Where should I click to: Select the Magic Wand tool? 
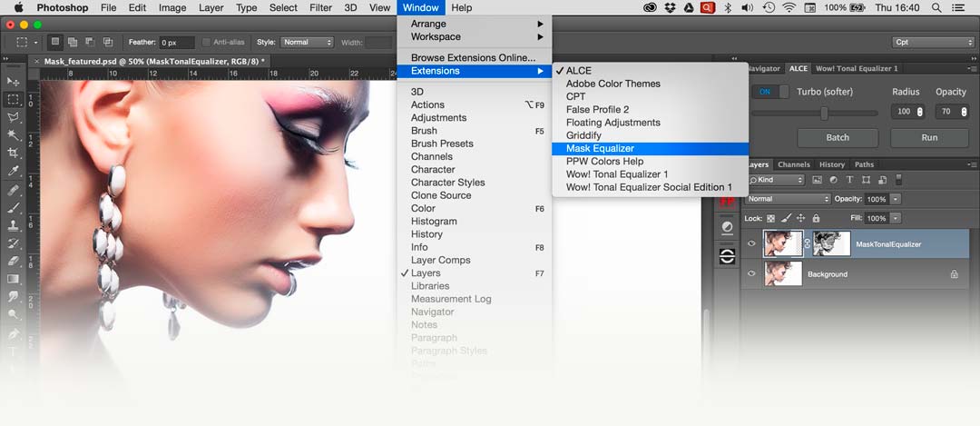[x=13, y=135]
